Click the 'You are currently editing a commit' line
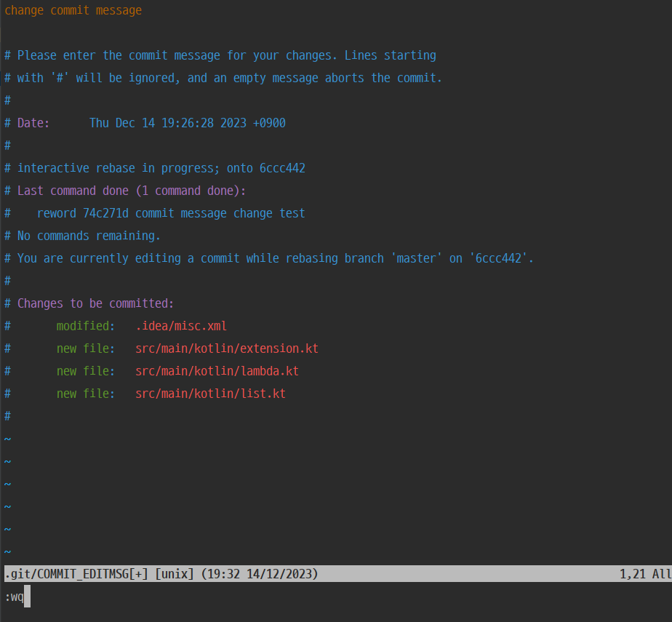672x622 pixels. click(268, 258)
